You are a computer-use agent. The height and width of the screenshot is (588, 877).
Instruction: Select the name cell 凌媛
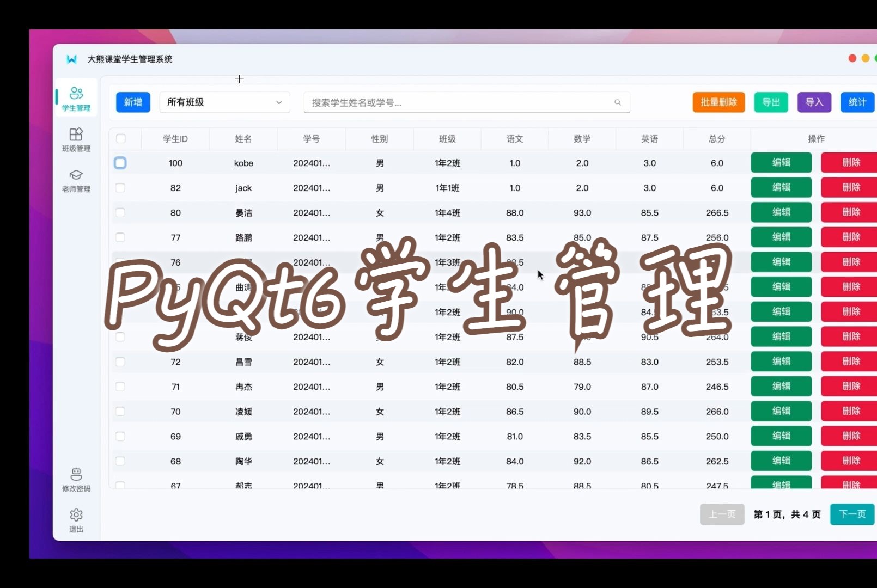tap(243, 412)
